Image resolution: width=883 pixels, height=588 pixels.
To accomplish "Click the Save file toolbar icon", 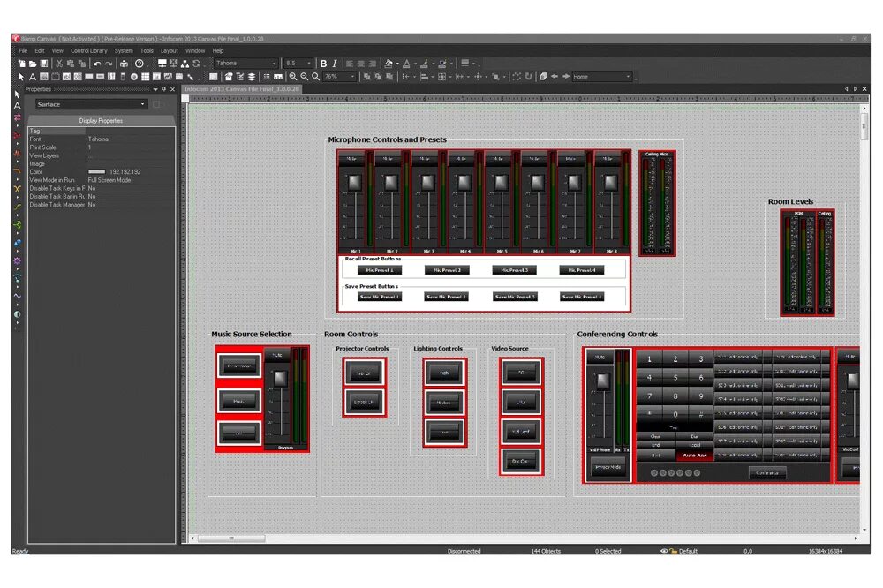I will 44,64.
